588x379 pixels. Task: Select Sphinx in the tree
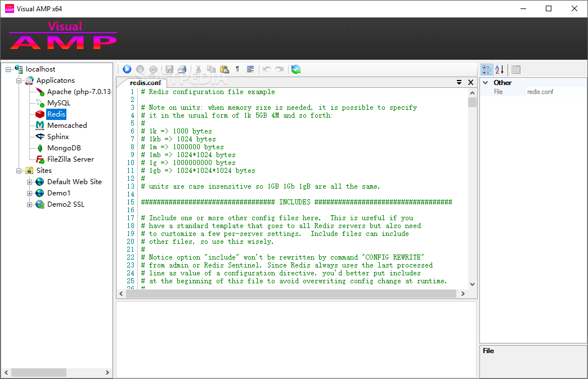pos(58,137)
